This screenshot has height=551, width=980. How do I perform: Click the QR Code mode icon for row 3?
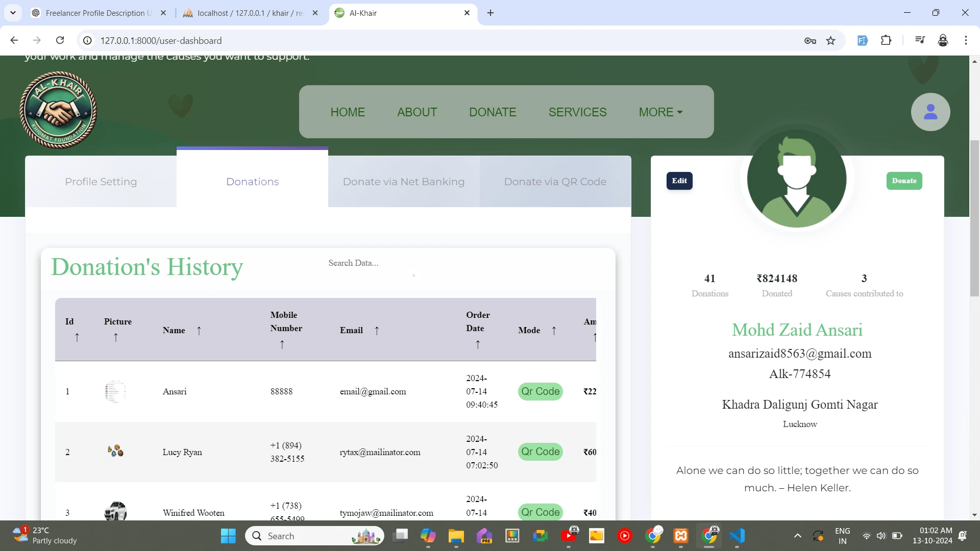click(541, 512)
